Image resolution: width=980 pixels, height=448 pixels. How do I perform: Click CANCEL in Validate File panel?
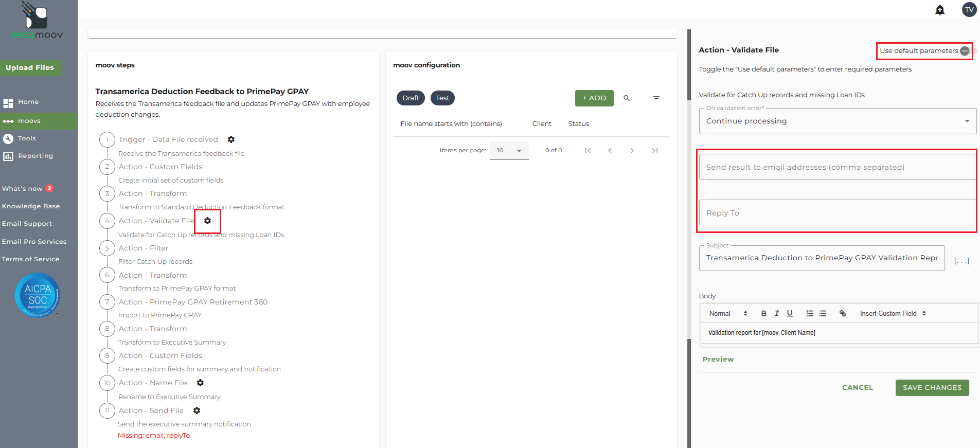858,388
